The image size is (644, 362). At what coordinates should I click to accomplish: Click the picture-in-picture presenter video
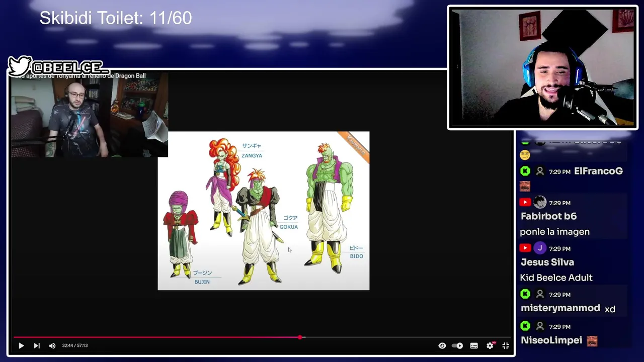[90, 115]
